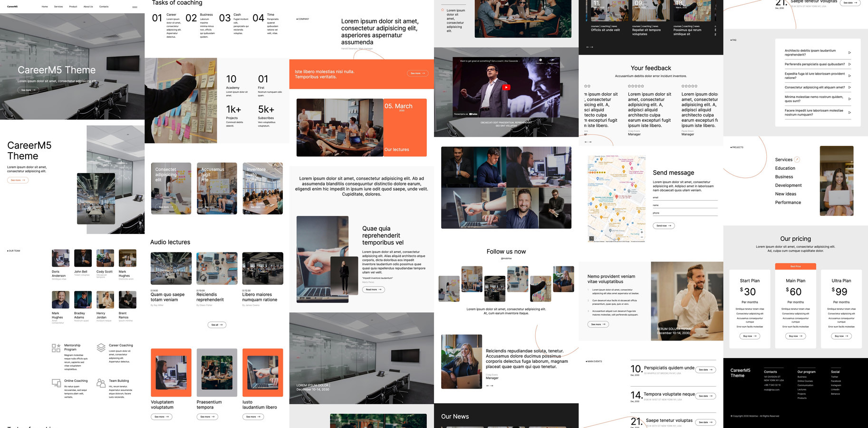Expand FAQ 'Consectetur adipisicing elit aliquam amet?'
Viewport: 868px width, 428px height.
coord(849,88)
